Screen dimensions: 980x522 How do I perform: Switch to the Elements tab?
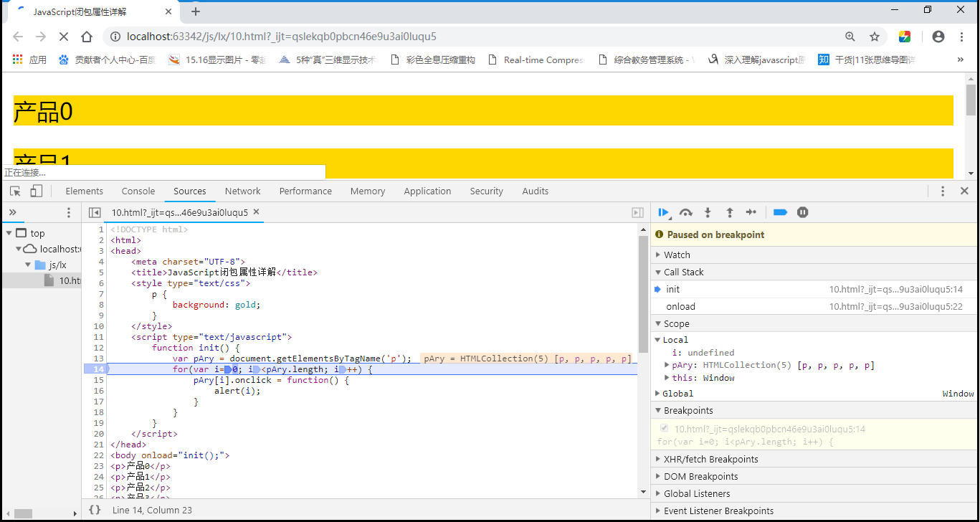click(x=85, y=191)
